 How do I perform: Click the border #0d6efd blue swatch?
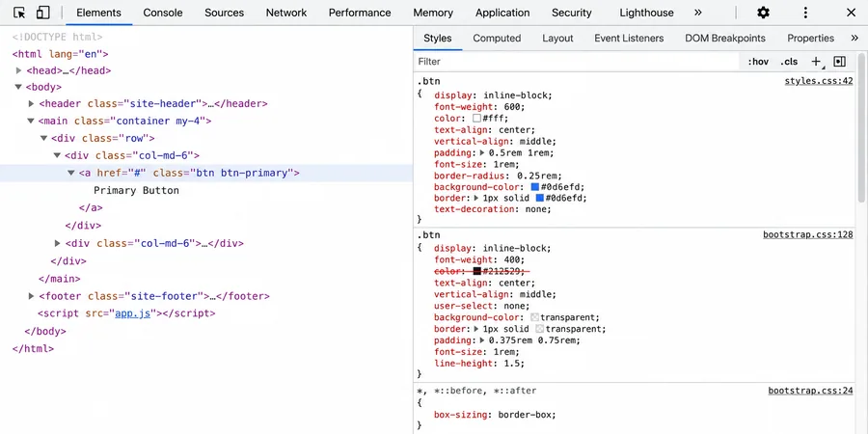(540, 198)
